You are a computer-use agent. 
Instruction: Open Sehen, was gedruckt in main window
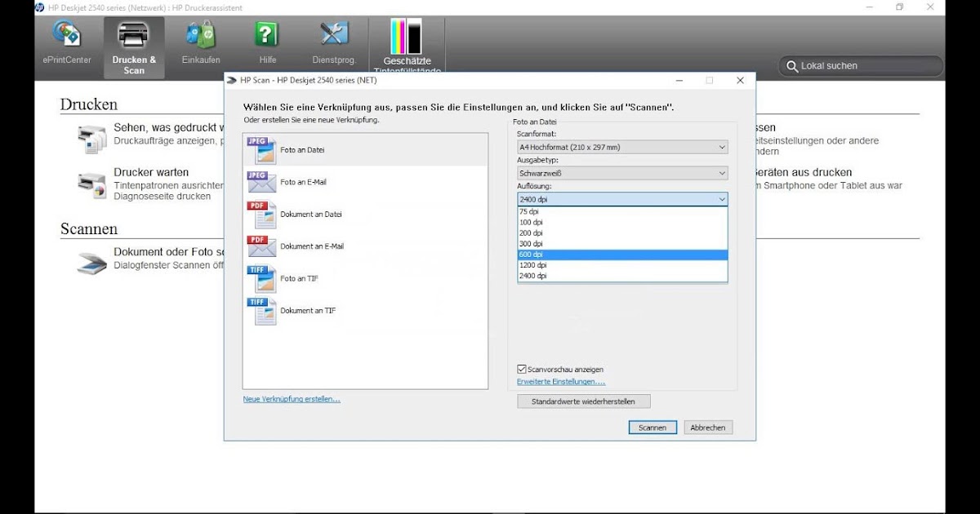(x=167, y=127)
